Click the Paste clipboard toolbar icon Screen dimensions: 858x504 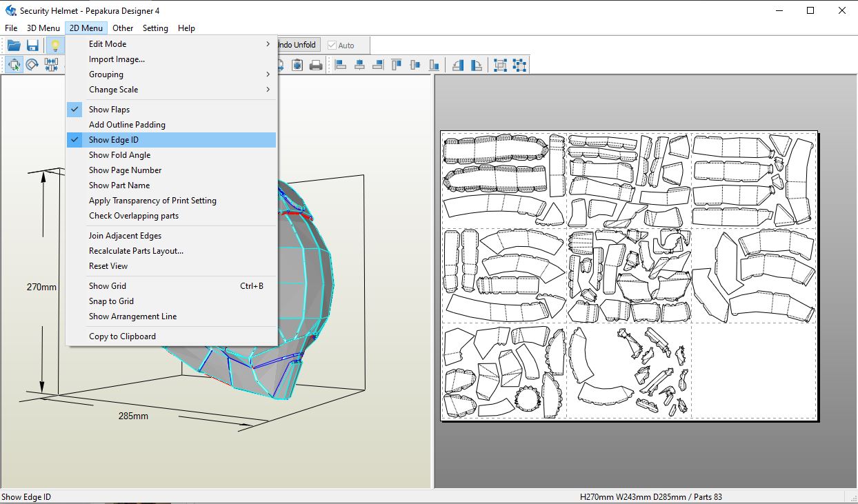pos(297,65)
